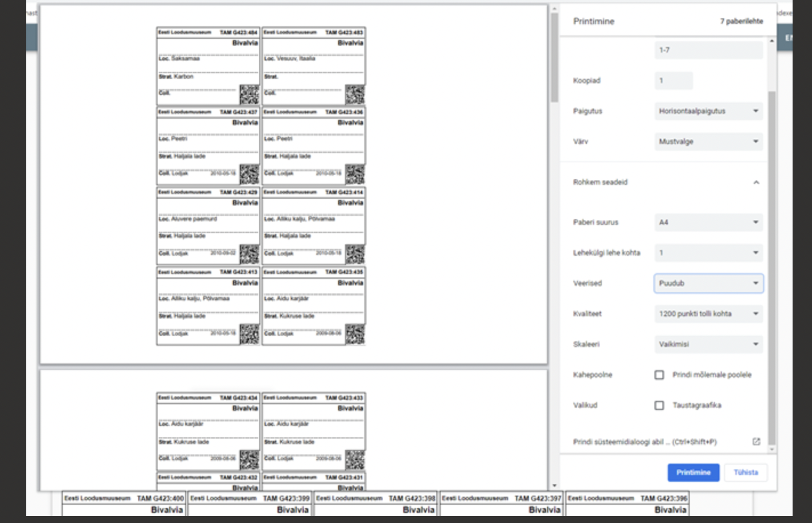
Task: Click the dropdown arrow next to A4
Action: point(757,222)
